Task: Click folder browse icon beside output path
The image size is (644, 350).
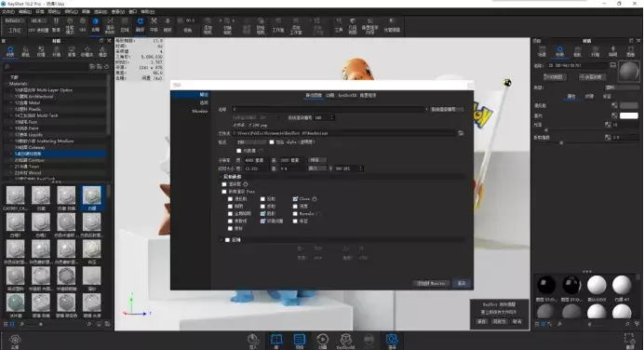Action: pyautogui.click(x=461, y=133)
